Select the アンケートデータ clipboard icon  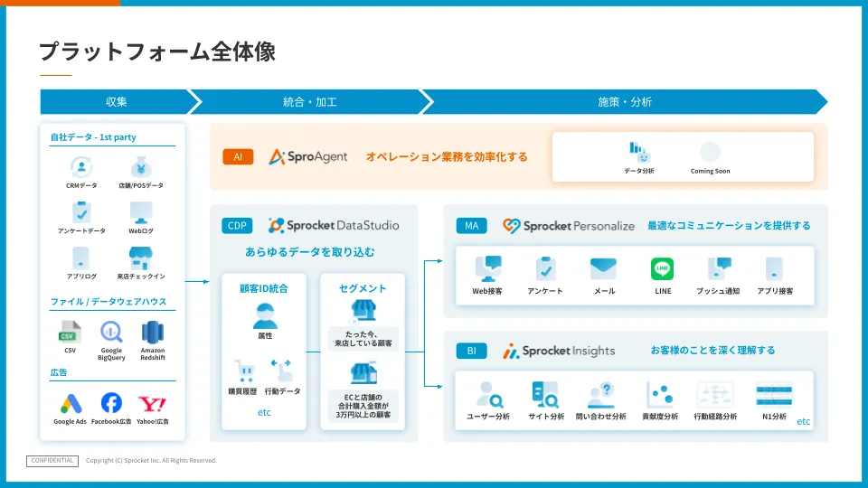tap(81, 212)
